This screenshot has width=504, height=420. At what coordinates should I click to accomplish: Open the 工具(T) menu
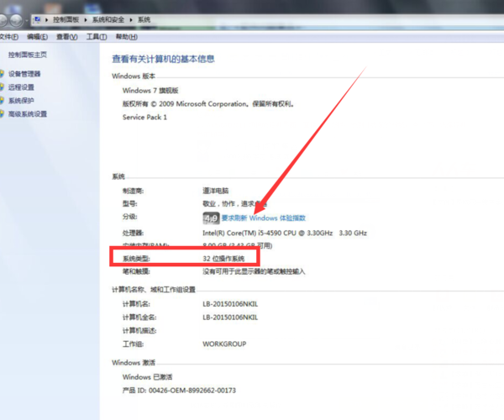(97, 37)
